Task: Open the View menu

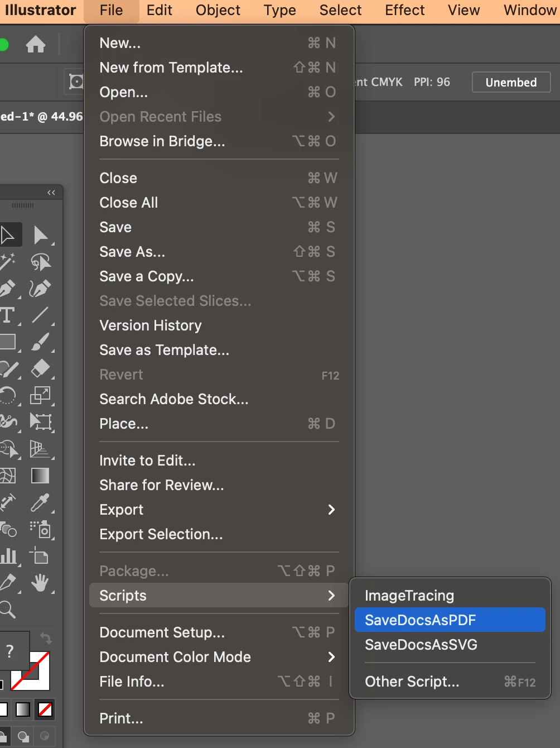Action: tap(464, 11)
